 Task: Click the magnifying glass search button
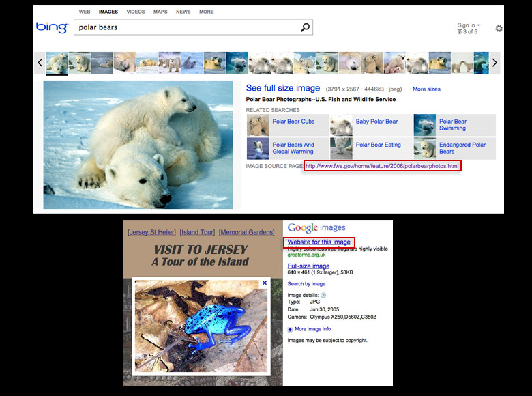pyautogui.click(x=306, y=27)
